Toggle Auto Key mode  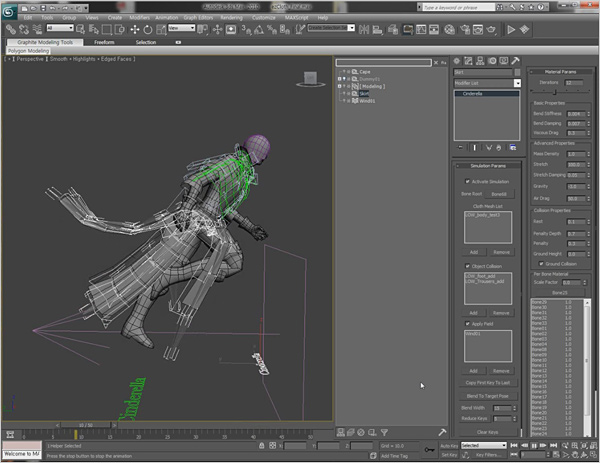point(448,446)
